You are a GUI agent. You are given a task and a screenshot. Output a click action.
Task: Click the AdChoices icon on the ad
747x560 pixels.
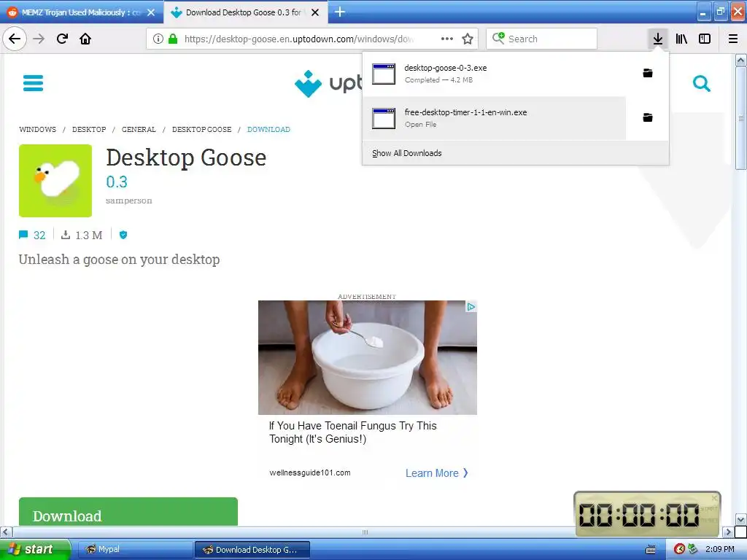click(471, 307)
